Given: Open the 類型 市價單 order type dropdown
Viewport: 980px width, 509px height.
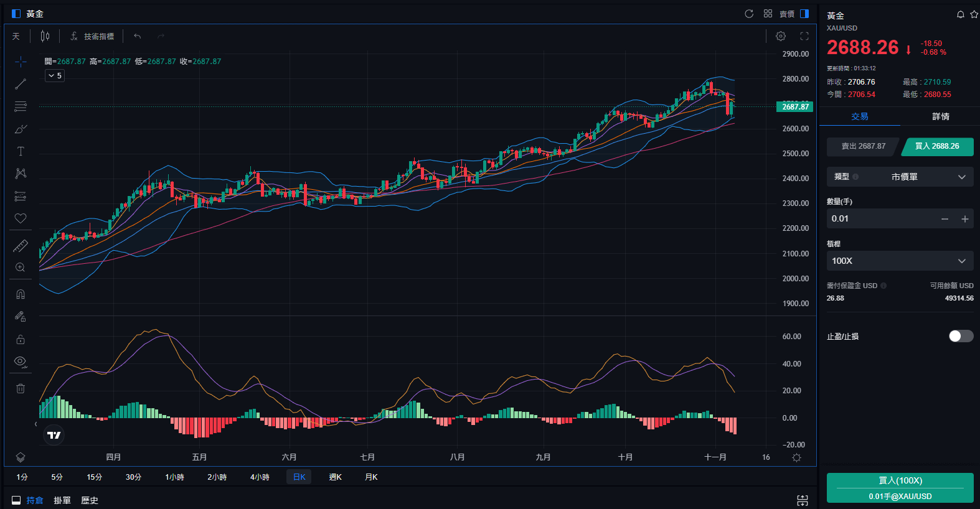Looking at the screenshot, I should (x=900, y=177).
